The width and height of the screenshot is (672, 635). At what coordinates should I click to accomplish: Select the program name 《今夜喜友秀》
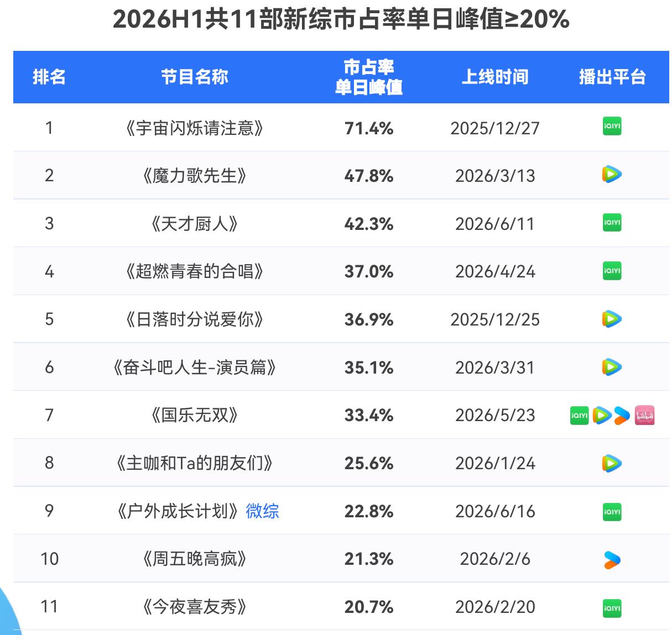[195, 606]
